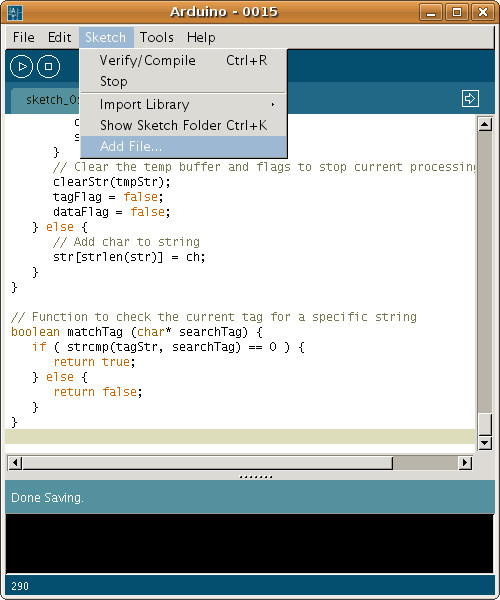Image resolution: width=500 pixels, height=600 pixels.
Task: Select Add File... menu entry
Action: point(184,147)
